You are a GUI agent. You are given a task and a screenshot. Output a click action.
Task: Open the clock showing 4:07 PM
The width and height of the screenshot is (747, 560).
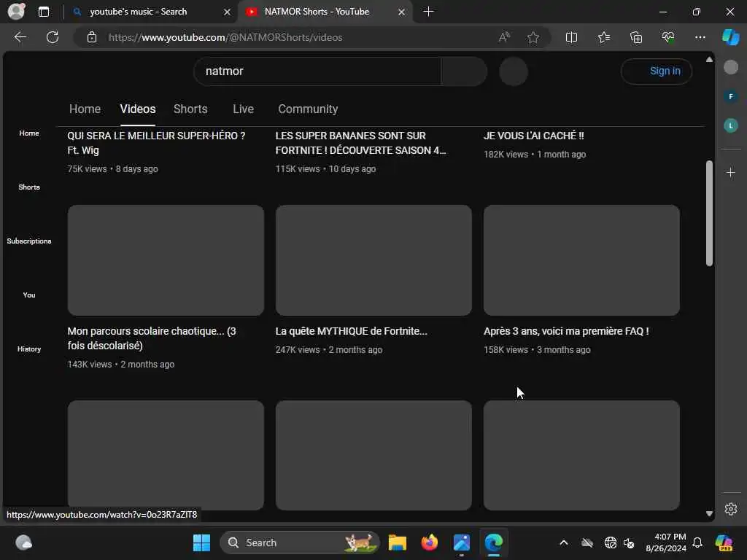point(666,542)
